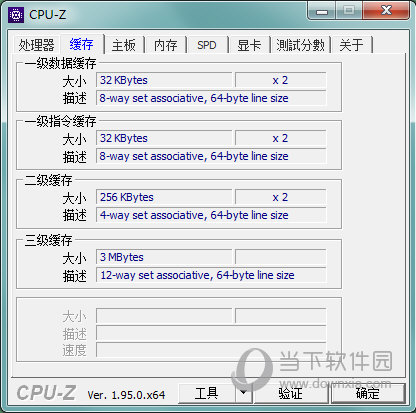This screenshot has width=416, height=413.
Task: Select the 4-way set associative description
Action: [211, 215]
